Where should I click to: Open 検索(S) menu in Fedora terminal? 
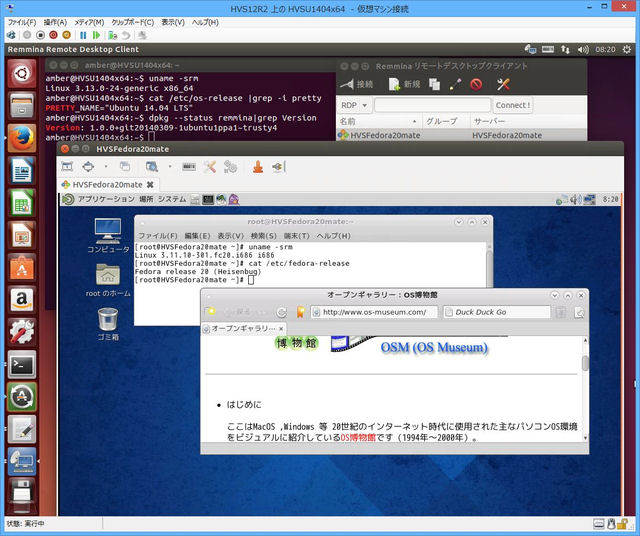(x=264, y=236)
